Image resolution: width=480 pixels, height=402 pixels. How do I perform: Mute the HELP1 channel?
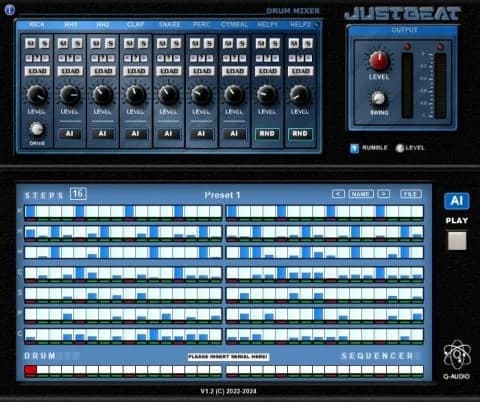[x=261, y=43]
